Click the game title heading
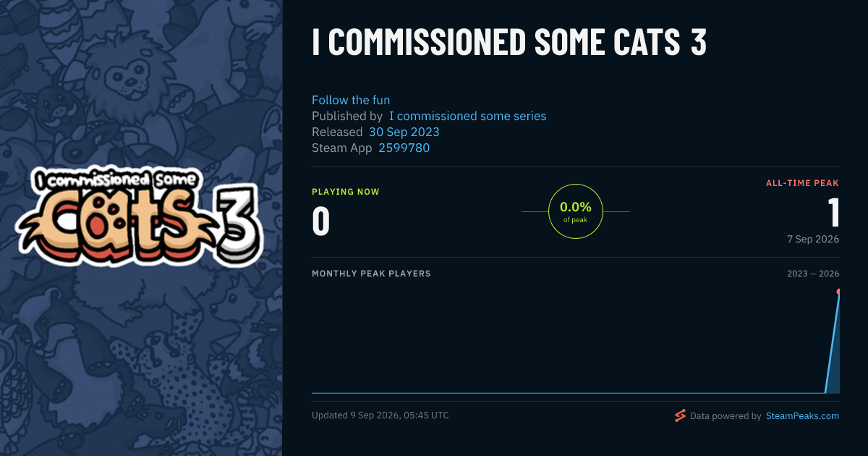 tap(509, 43)
